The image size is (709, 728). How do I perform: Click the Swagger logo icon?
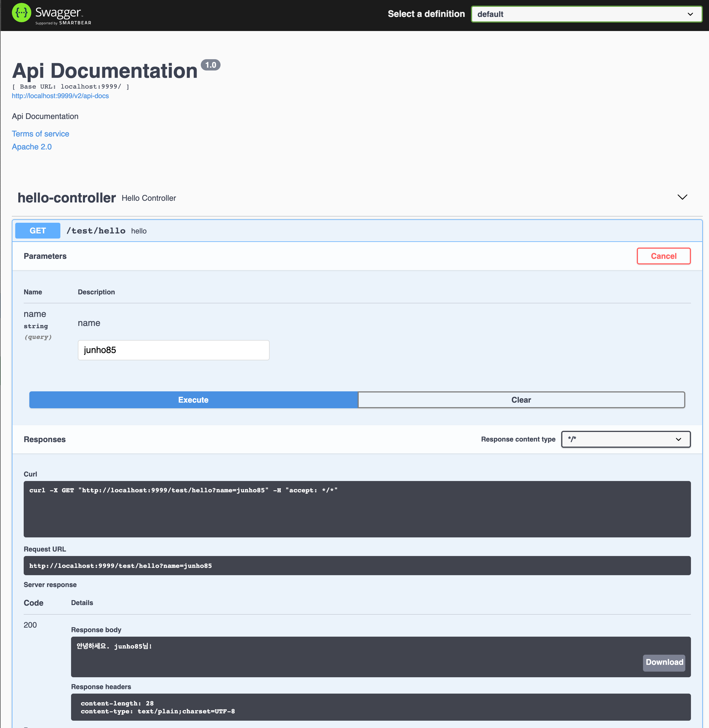coord(21,13)
